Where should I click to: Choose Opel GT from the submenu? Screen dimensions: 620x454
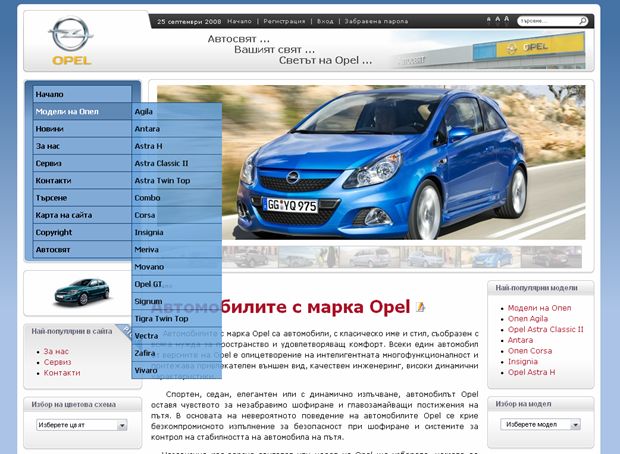177,284
